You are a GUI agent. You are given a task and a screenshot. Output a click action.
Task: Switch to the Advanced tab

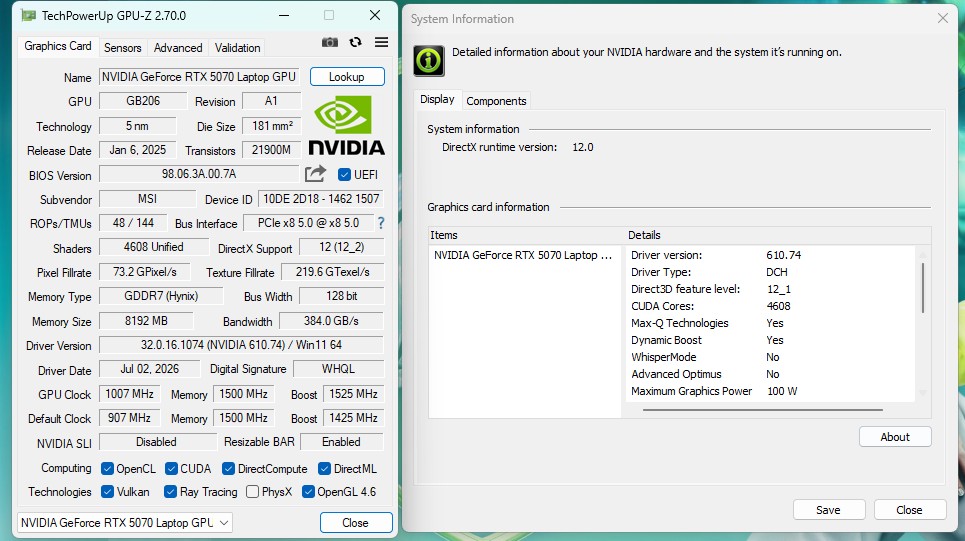tap(178, 47)
